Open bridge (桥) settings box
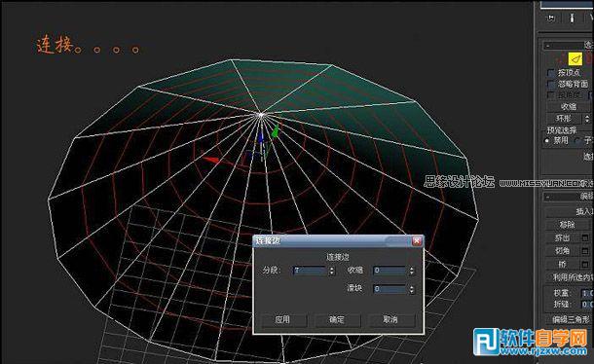594x364 pixels. coord(585,264)
